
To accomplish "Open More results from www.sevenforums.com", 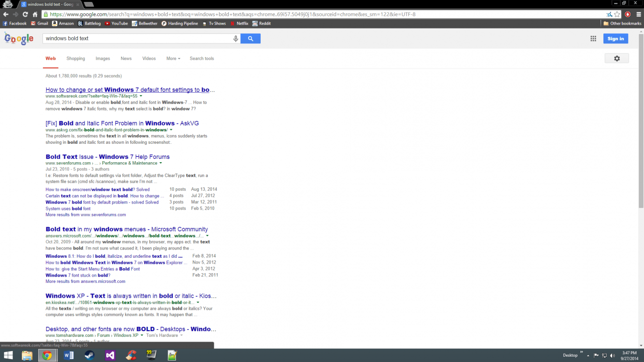I will coord(86,215).
